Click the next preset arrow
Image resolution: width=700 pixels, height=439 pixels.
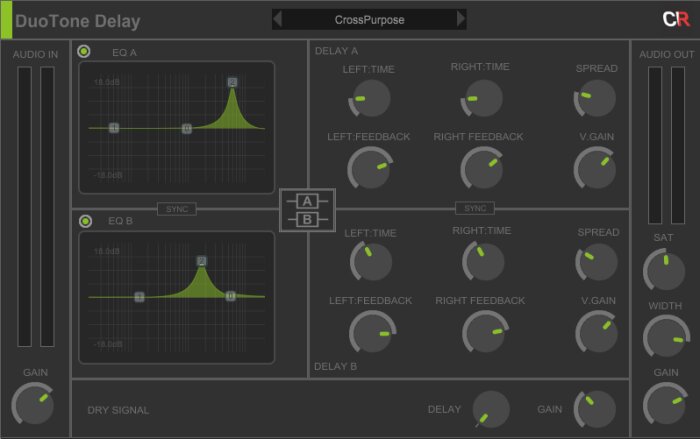point(461,19)
